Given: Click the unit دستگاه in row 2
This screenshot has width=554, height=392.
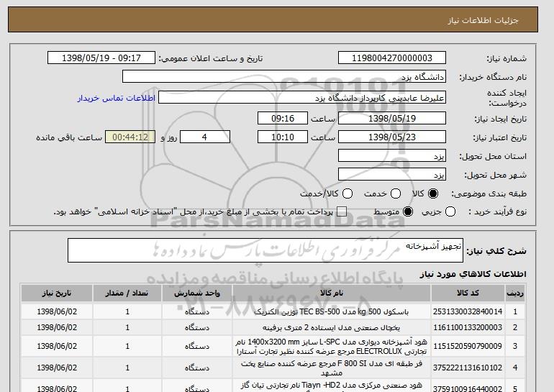Looking at the screenshot, I should click(x=197, y=328).
